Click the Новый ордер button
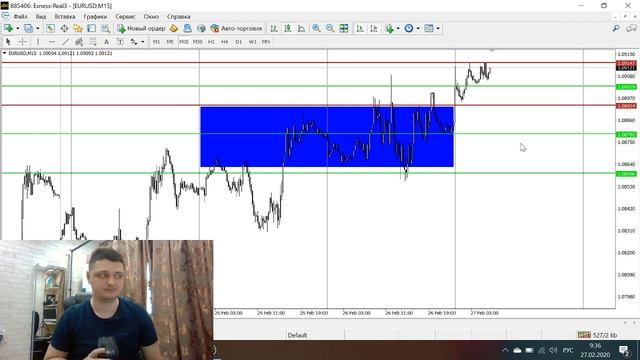Screen dimensions: 640x360 (141, 28)
